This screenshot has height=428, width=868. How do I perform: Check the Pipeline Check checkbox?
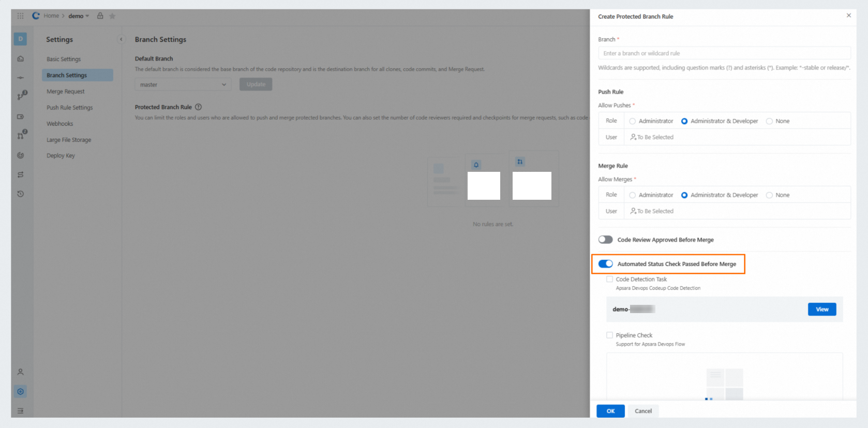tap(609, 335)
